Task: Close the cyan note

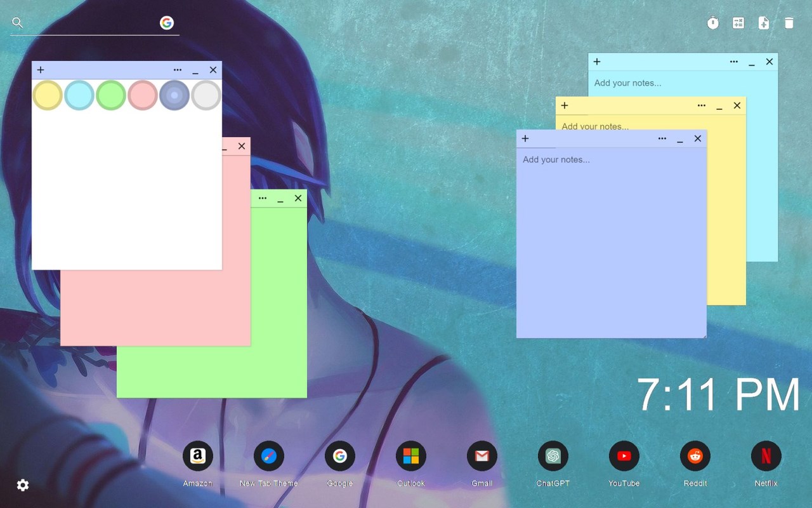Action: pyautogui.click(x=769, y=62)
